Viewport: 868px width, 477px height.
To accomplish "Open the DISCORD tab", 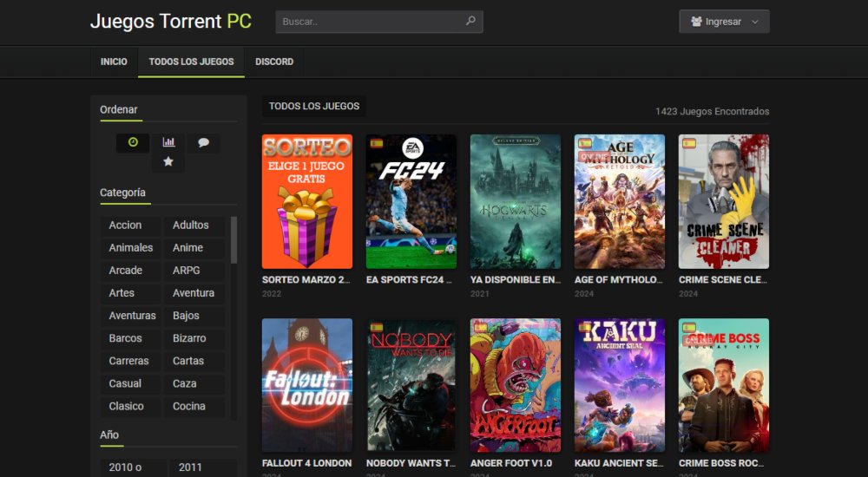I will tap(274, 62).
